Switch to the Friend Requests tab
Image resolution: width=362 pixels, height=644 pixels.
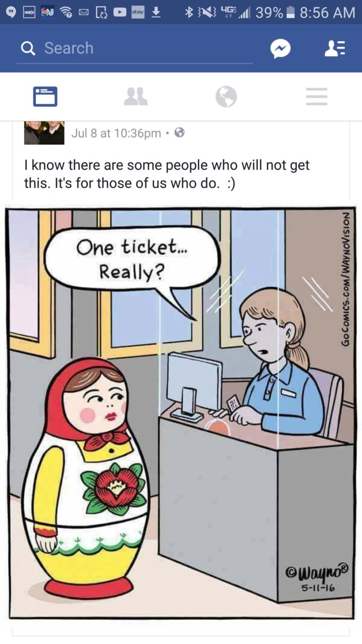[136, 97]
